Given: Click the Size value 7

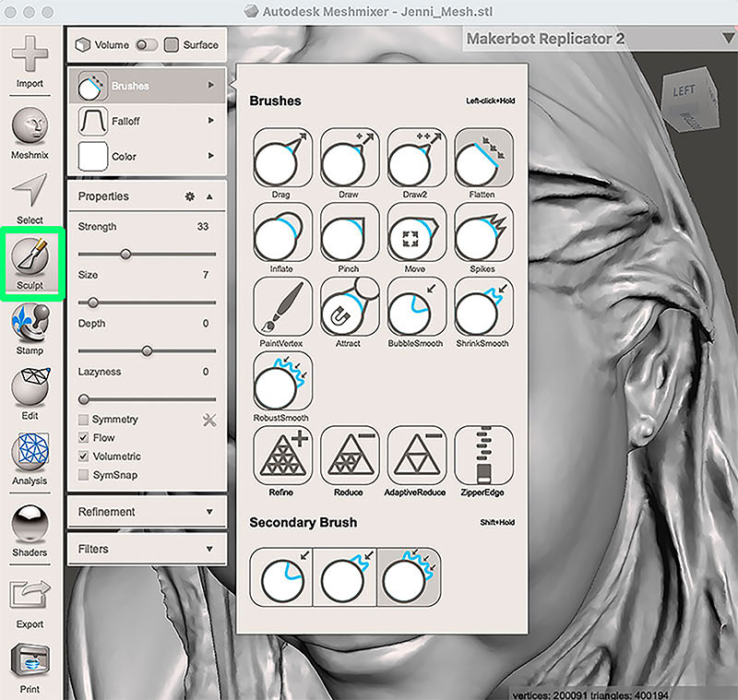Looking at the screenshot, I should coord(206,275).
